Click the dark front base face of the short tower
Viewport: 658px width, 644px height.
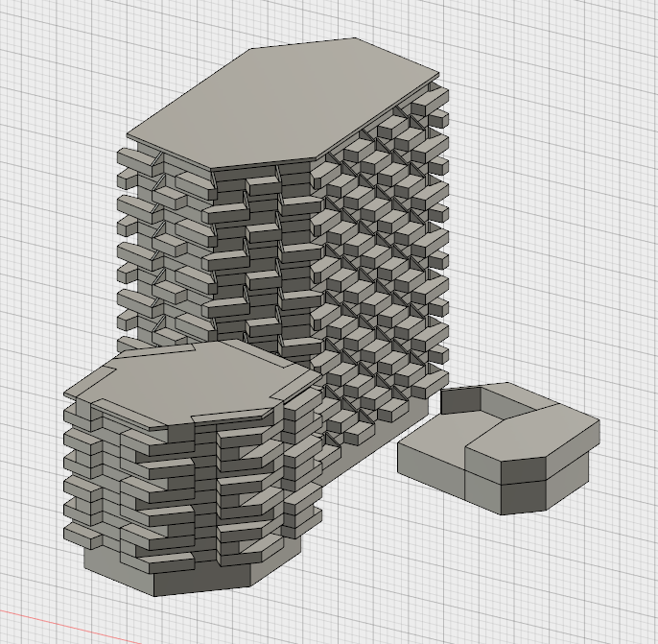pyautogui.click(x=202, y=579)
